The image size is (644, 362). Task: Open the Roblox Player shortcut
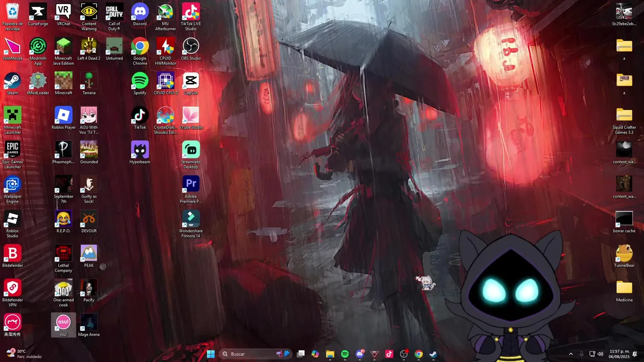(x=63, y=119)
